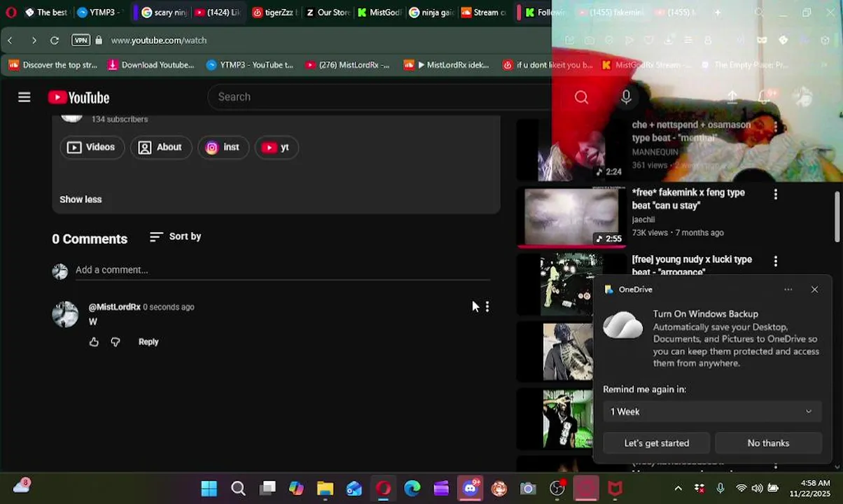Show hidden system tray icons
This screenshot has height=504, width=843.
(678, 488)
